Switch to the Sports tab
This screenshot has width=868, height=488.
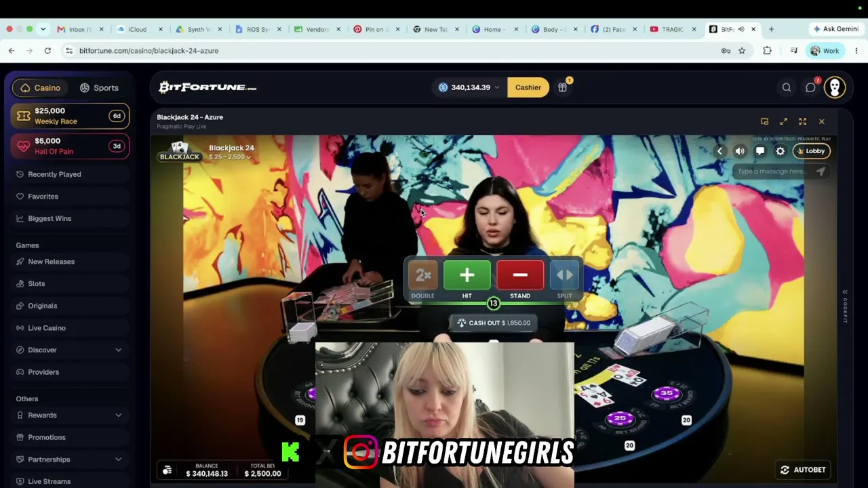click(x=99, y=87)
